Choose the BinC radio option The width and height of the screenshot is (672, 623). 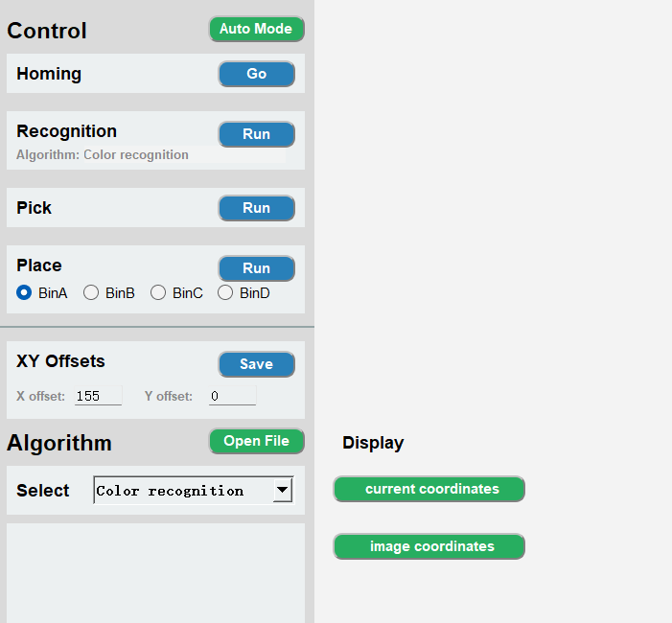pyautogui.click(x=158, y=293)
